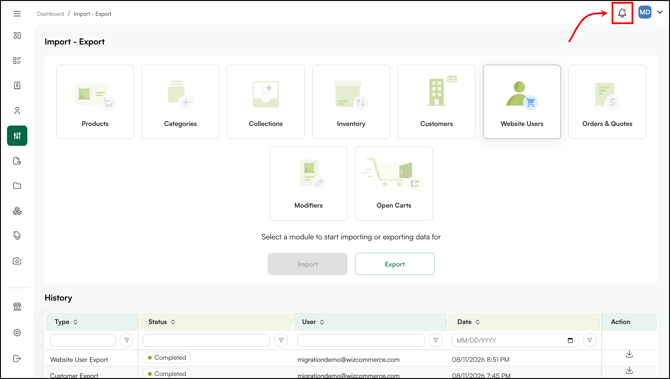Open the checklist icon in sidebar
670x379 pixels.
17,60
